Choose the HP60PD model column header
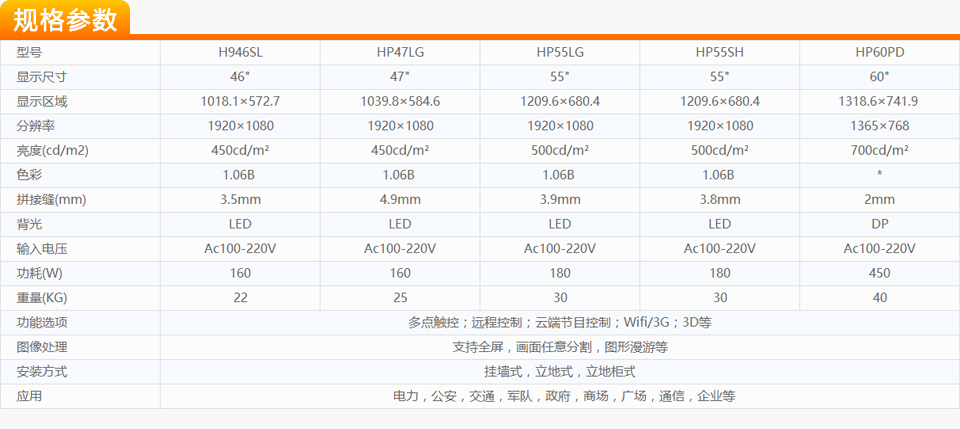960x429 pixels. click(x=880, y=52)
